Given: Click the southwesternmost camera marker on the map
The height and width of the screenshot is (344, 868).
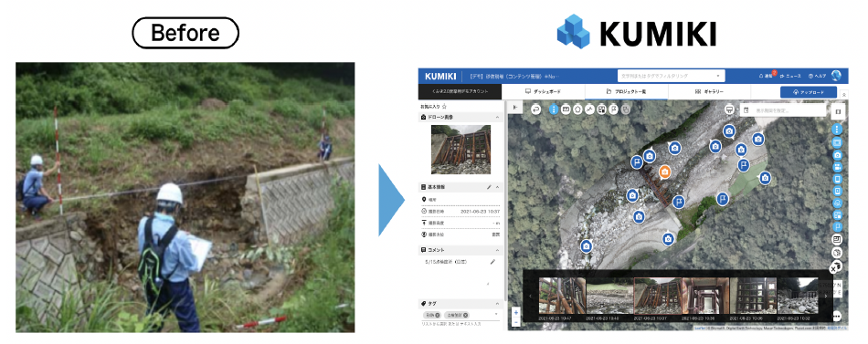Looking at the screenshot, I should click(x=587, y=246).
